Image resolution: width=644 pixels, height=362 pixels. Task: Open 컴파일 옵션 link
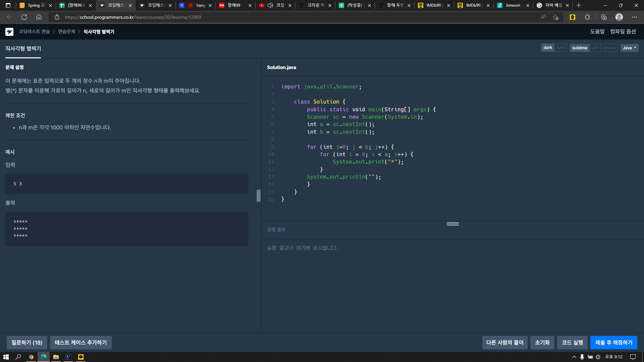623,32
